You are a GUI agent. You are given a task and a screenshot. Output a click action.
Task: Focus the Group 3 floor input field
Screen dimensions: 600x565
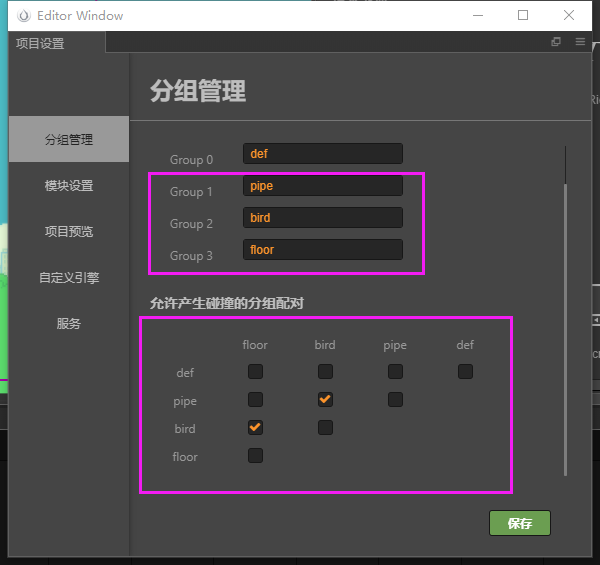[323, 250]
